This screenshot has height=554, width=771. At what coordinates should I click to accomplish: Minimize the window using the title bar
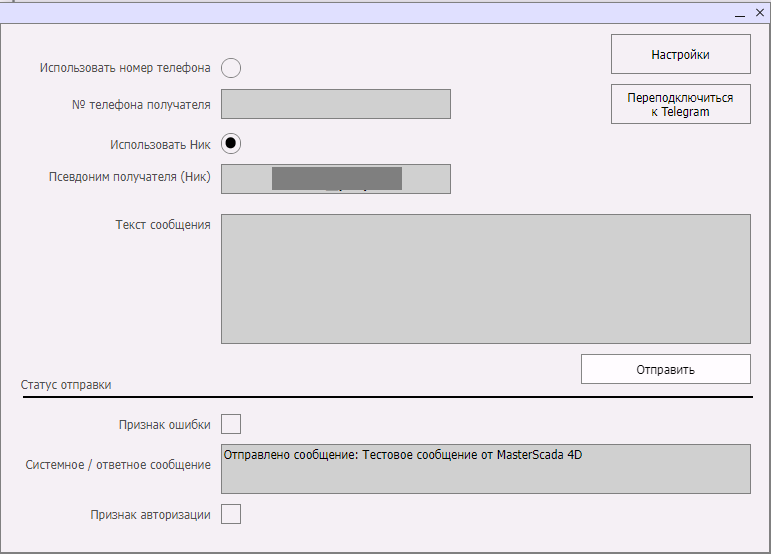click(739, 13)
